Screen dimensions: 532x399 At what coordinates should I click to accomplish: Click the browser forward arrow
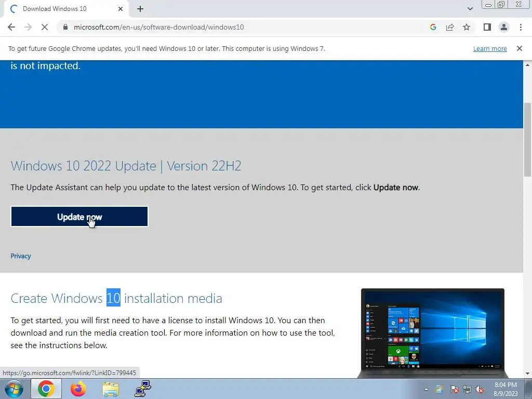pos(28,27)
